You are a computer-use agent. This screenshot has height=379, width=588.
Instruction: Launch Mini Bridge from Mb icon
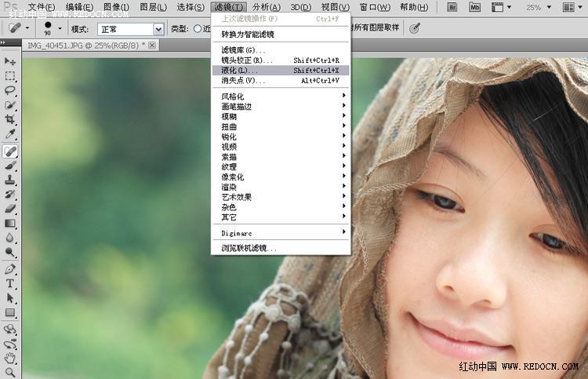pyautogui.click(x=474, y=7)
